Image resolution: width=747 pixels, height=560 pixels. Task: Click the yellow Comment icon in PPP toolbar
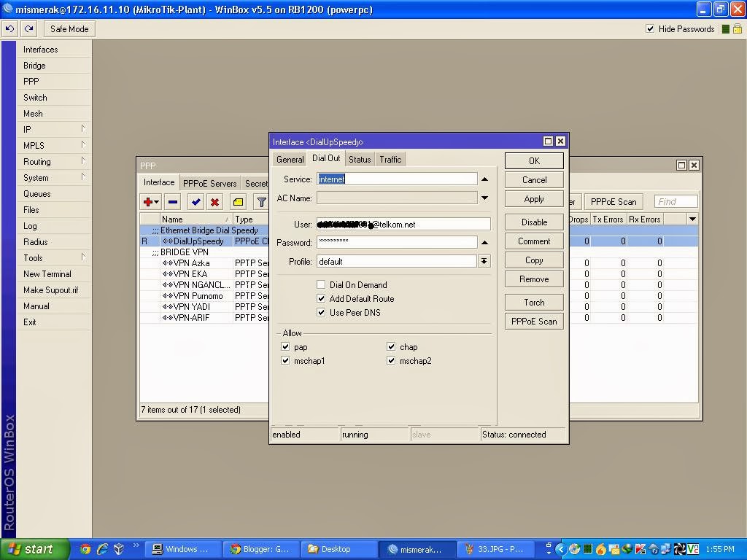239,202
